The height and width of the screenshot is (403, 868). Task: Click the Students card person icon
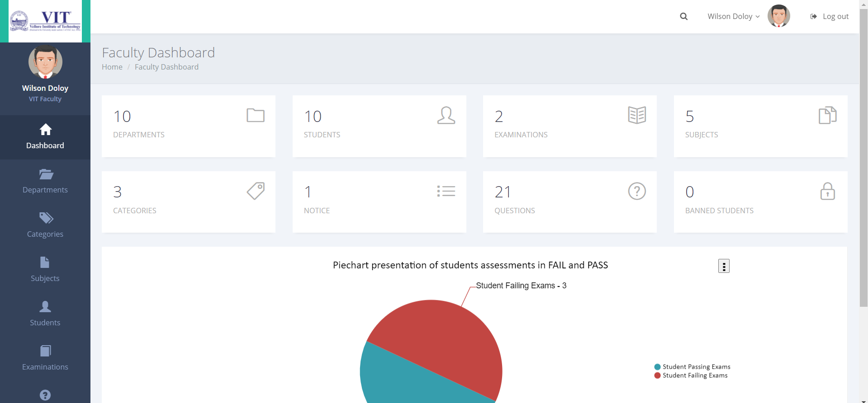click(446, 115)
